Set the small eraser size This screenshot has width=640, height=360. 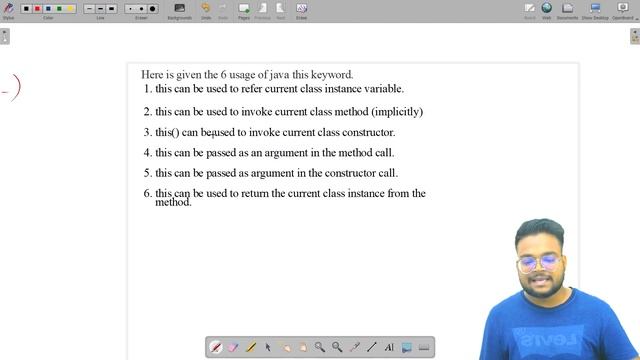(130, 9)
